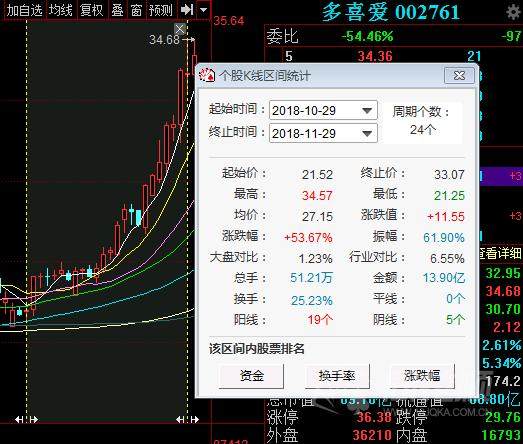Click the 涨跌幅 ranking button

(422, 376)
